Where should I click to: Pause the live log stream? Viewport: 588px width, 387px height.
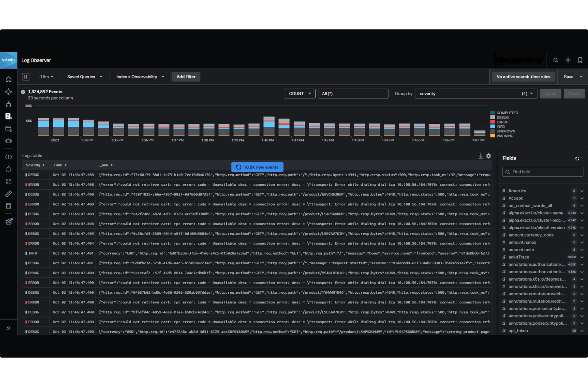pos(26,77)
